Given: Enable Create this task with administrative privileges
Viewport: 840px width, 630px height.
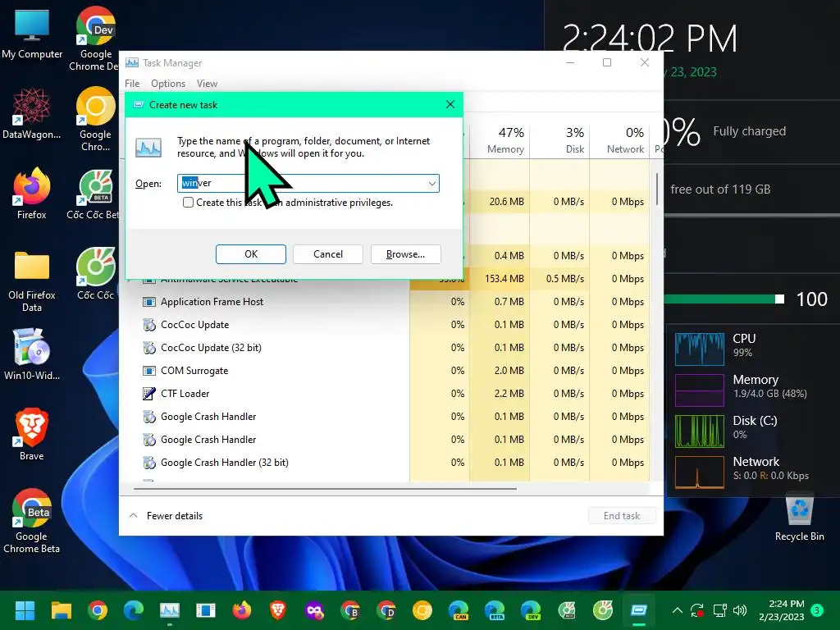Looking at the screenshot, I should point(188,203).
